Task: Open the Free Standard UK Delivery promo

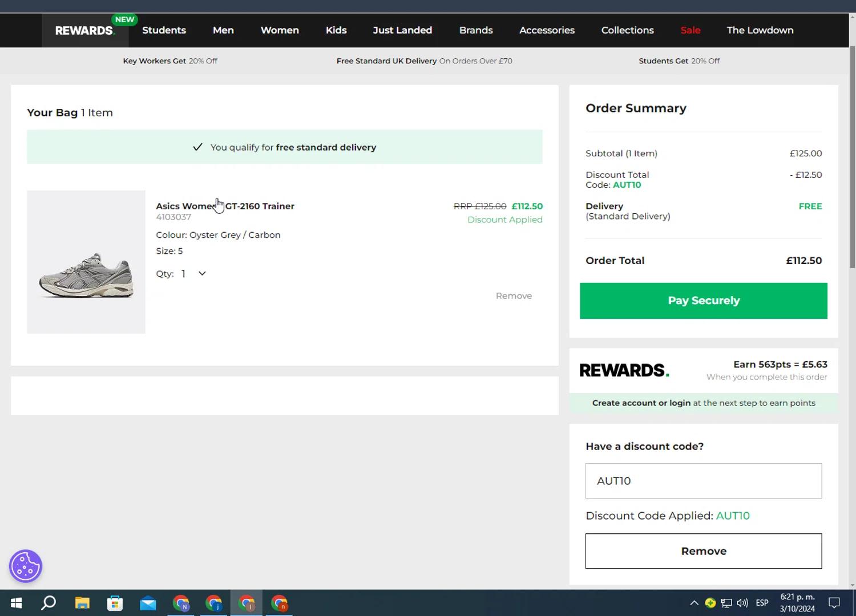Action: coord(424,61)
